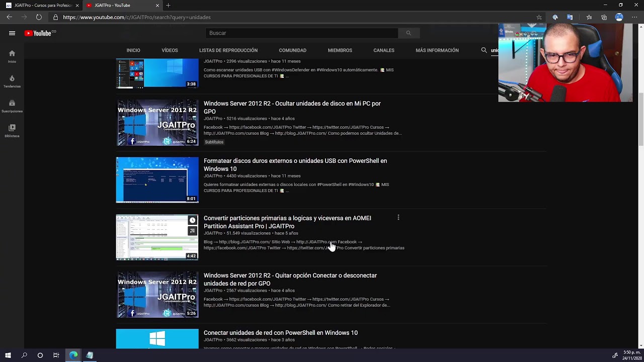Image resolution: width=644 pixels, height=362 pixels.
Task: Click the Edge icon in the taskbar
Action: [73, 355]
